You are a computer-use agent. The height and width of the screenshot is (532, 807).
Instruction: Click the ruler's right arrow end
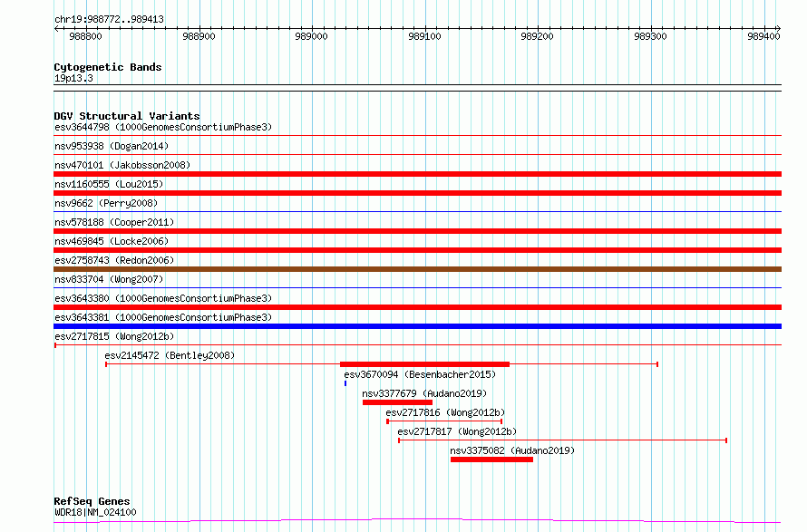779,28
